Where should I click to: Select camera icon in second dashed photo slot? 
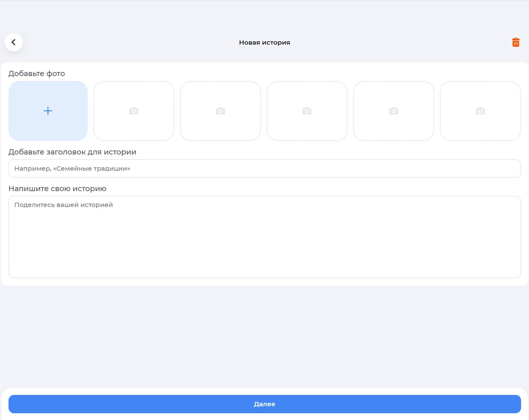click(x=220, y=111)
